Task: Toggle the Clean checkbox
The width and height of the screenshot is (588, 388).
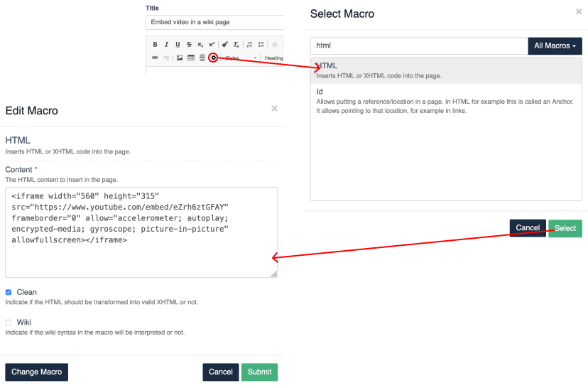Action: tap(9, 292)
